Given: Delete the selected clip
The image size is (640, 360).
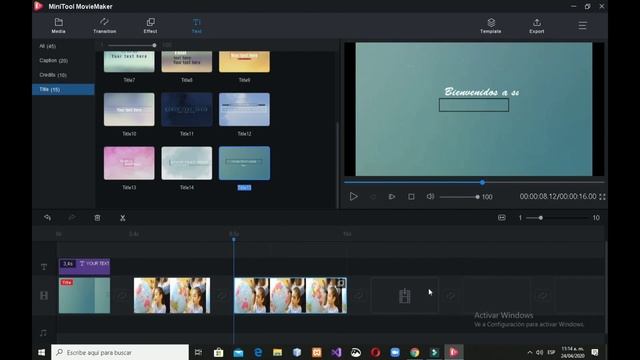Looking at the screenshot, I should click(97, 218).
